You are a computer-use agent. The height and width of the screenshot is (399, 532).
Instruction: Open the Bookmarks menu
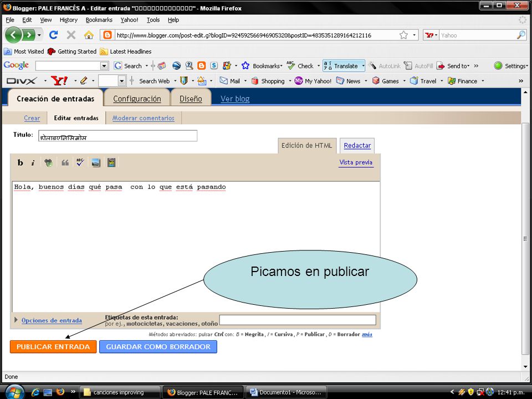pyautogui.click(x=99, y=20)
